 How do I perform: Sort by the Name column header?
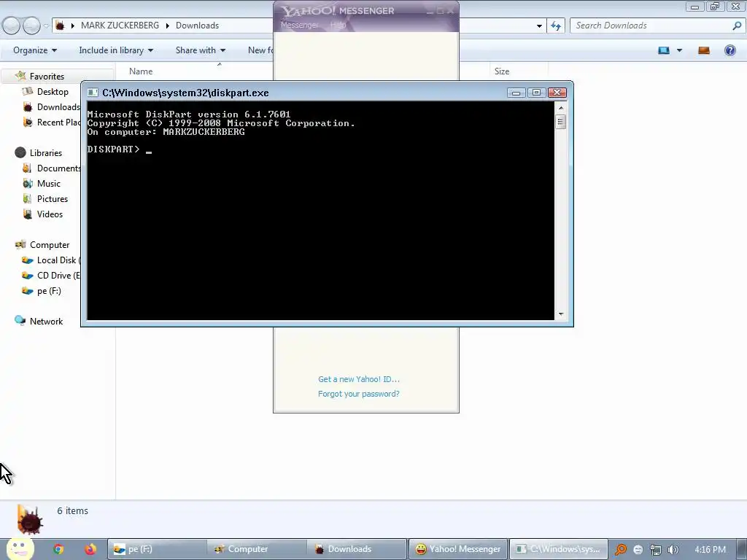(x=141, y=71)
